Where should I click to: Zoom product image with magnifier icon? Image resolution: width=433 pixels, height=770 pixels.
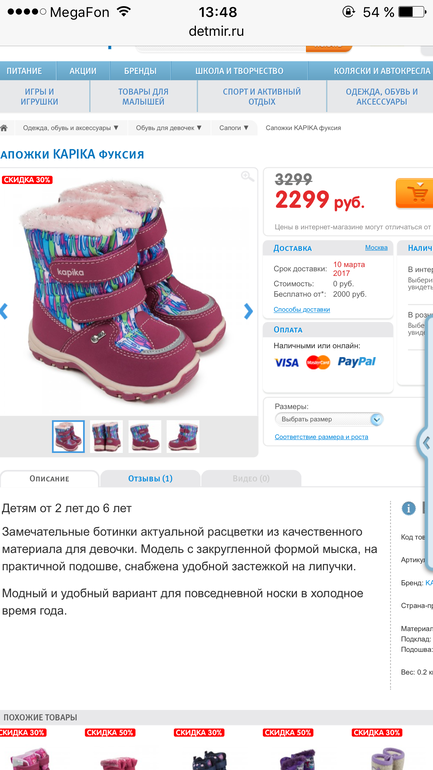(x=247, y=177)
